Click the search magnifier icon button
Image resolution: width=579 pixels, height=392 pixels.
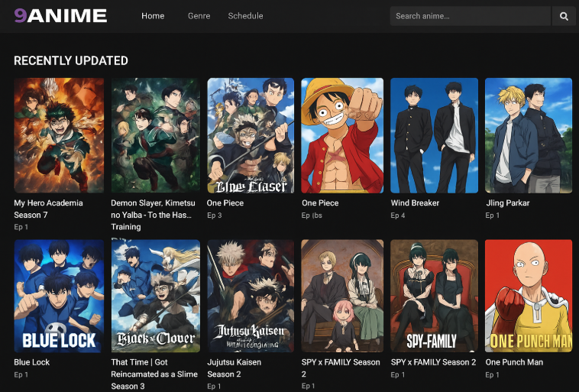[x=564, y=16]
